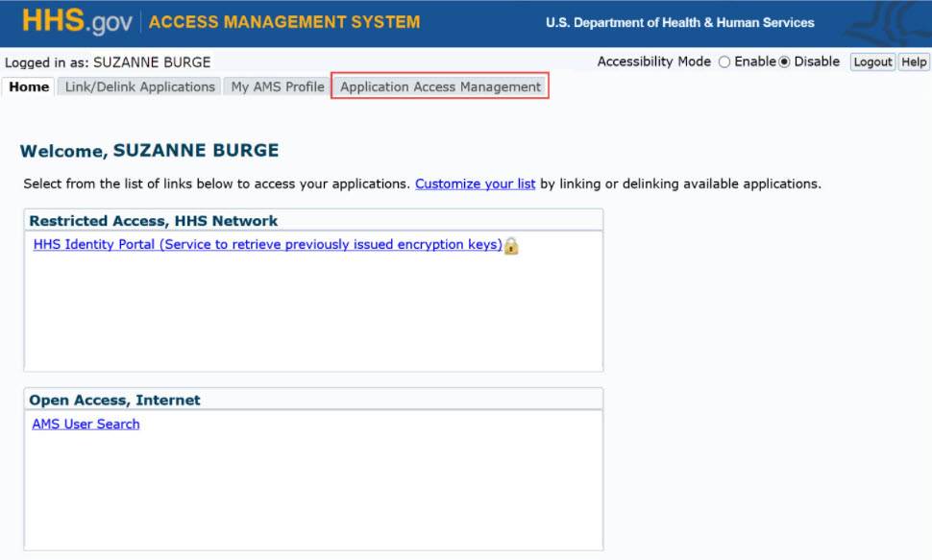Open the Link/Delink Applications tab
This screenshot has width=932, height=560.
pyautogui.click(x=139, y=86)
